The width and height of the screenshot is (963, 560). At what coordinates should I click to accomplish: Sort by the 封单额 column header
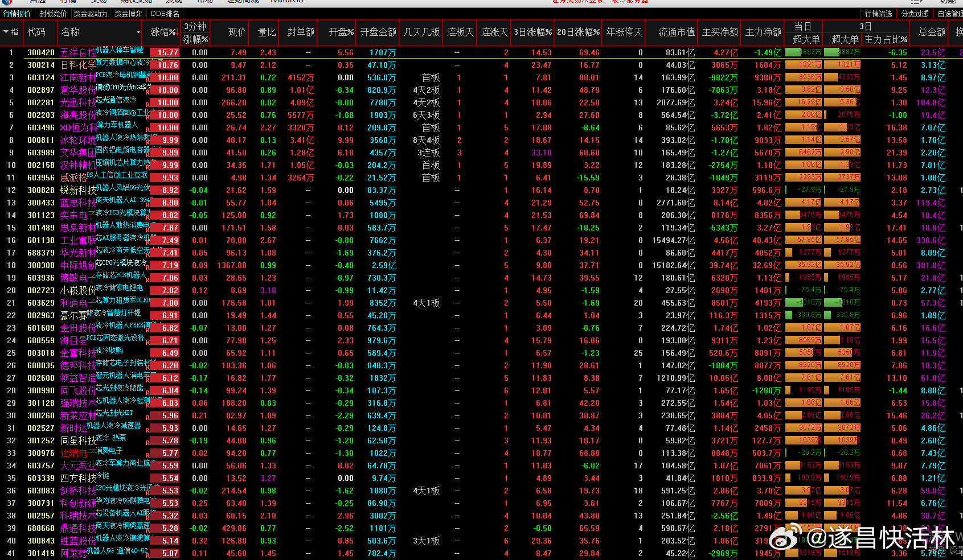(301, 32)
